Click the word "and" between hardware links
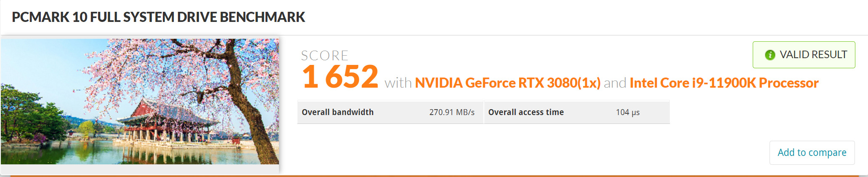 click(x=615, y=83)
